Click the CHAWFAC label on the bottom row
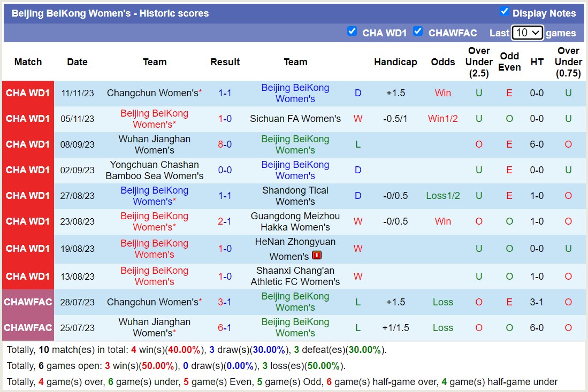The image size is (588, 392). (28, 328)
